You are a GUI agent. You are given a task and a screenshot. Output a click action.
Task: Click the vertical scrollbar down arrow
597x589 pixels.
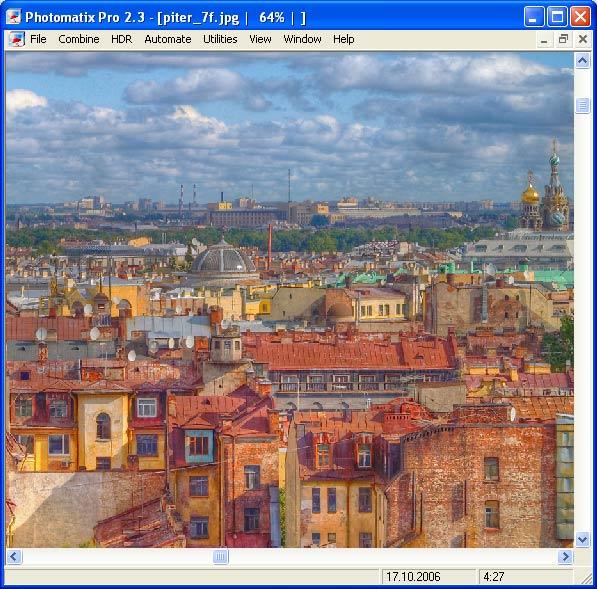(582, 540)
